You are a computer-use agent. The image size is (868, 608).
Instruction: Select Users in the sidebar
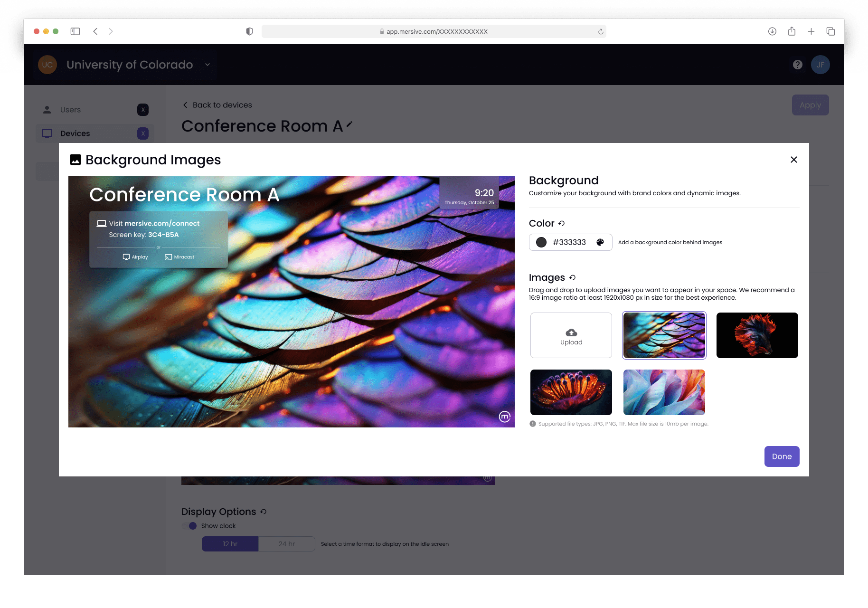70,109
